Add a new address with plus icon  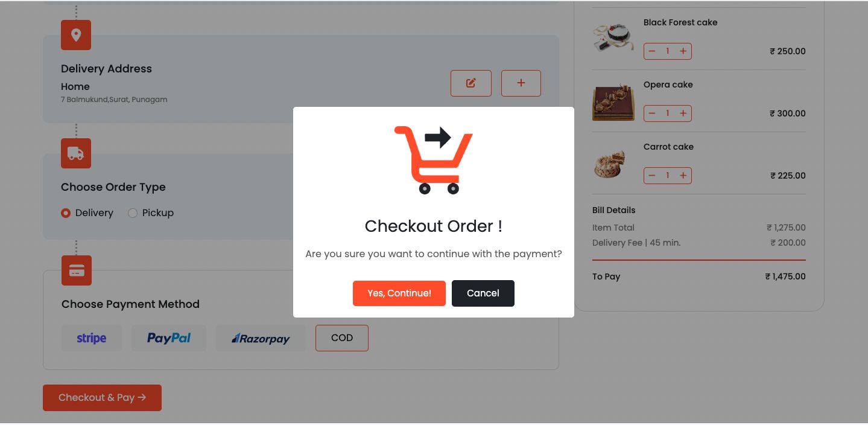click(521, 83)
